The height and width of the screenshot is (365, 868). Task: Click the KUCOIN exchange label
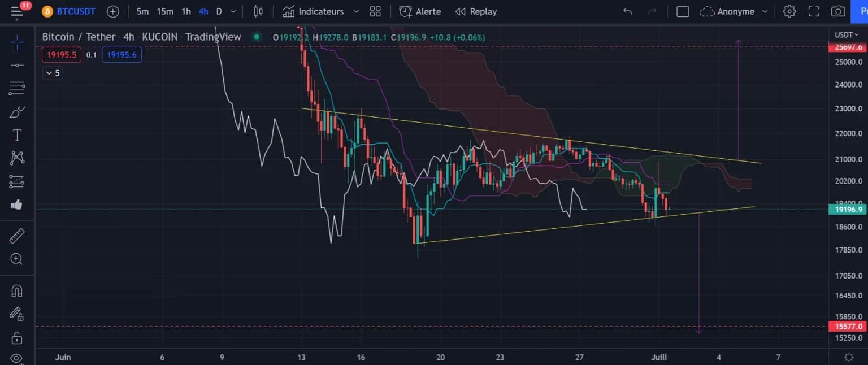point(160,37)
